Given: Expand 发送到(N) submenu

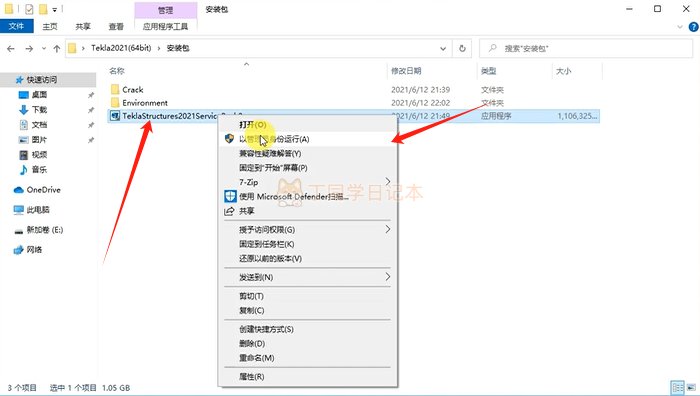Looking at the screenshot, I should point(308,277).
